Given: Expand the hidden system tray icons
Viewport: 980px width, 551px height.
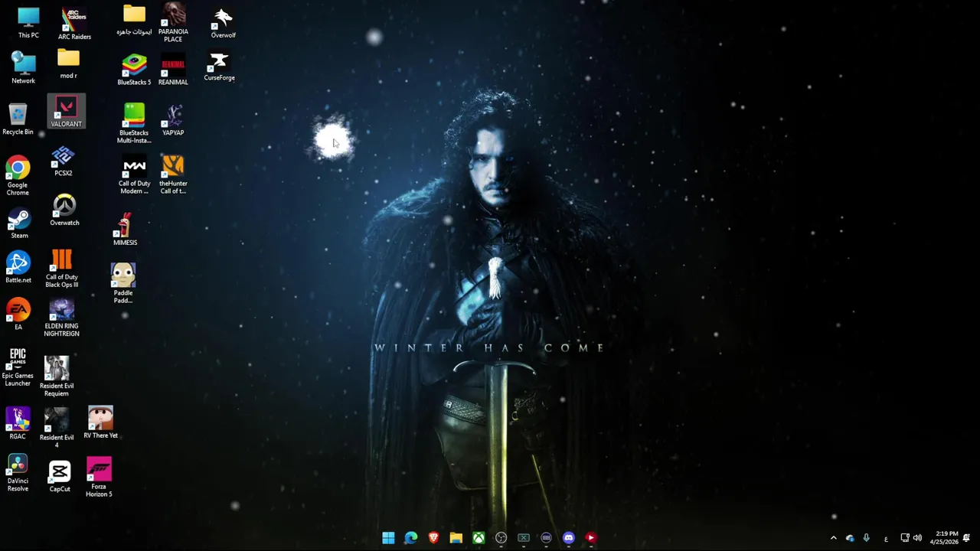Looking at the screenshot, I should [x=834, y=538].
